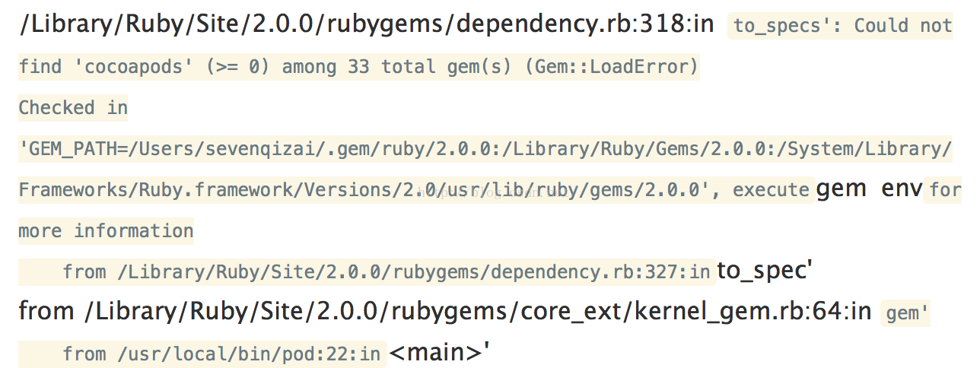The width and height of the screenshot is (980, 368).
Task: Click the line "find 'cocoapods' (>= 0) among 33 total gem(s)"
Action: click(x=358, y=67)
